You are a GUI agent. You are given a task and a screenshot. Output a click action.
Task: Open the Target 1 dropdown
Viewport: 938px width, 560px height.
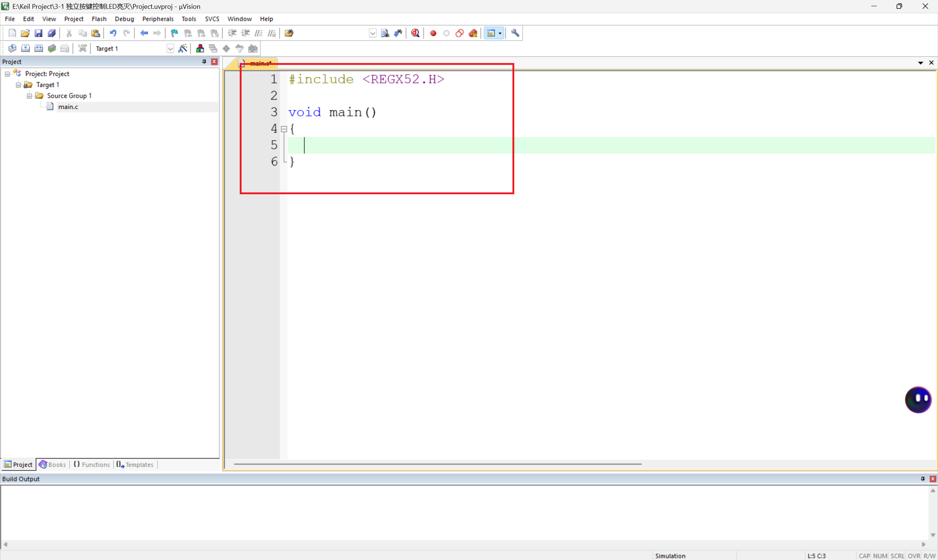point(170,49)
